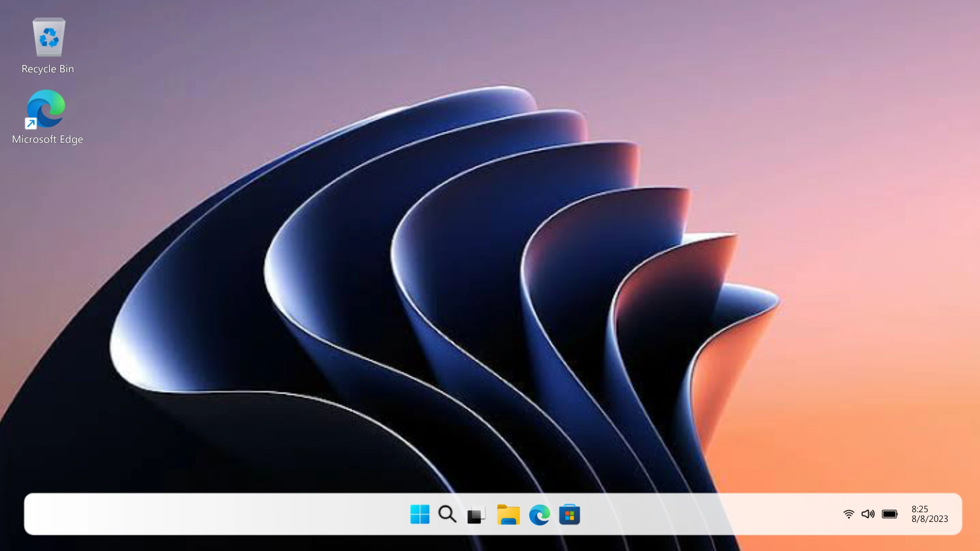Click the 8/8/2023 date in tray
Screen dimensions: 980x551
929,519
